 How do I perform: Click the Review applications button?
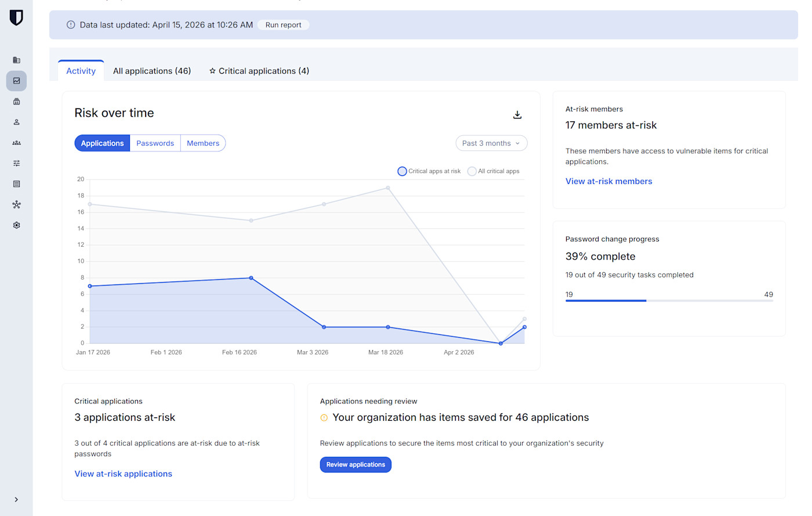[x=356, y=465]
